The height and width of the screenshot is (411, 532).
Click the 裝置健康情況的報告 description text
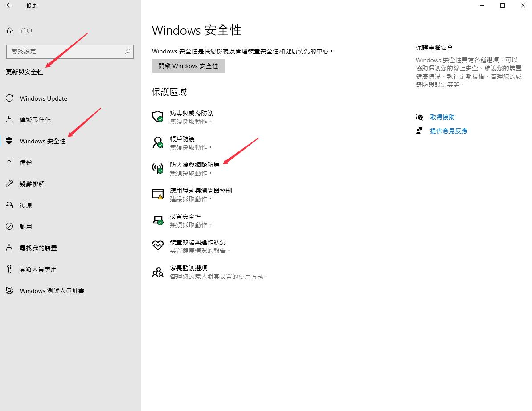click(200, 251)
